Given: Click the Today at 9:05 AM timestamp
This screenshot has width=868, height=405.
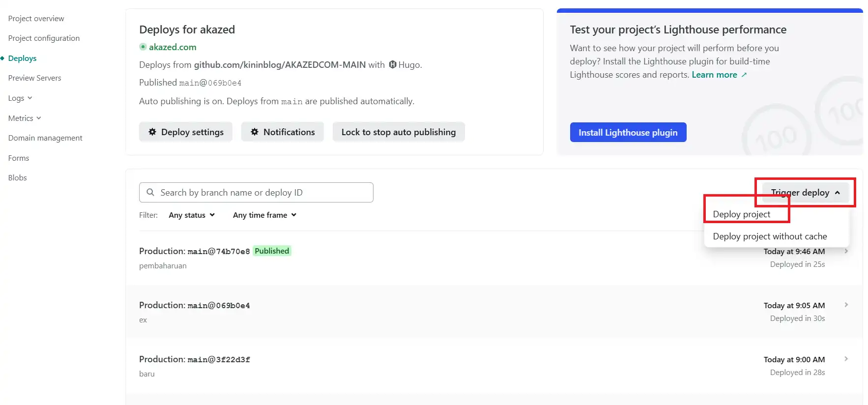Looking at the screenshot, I should point(794,305).
